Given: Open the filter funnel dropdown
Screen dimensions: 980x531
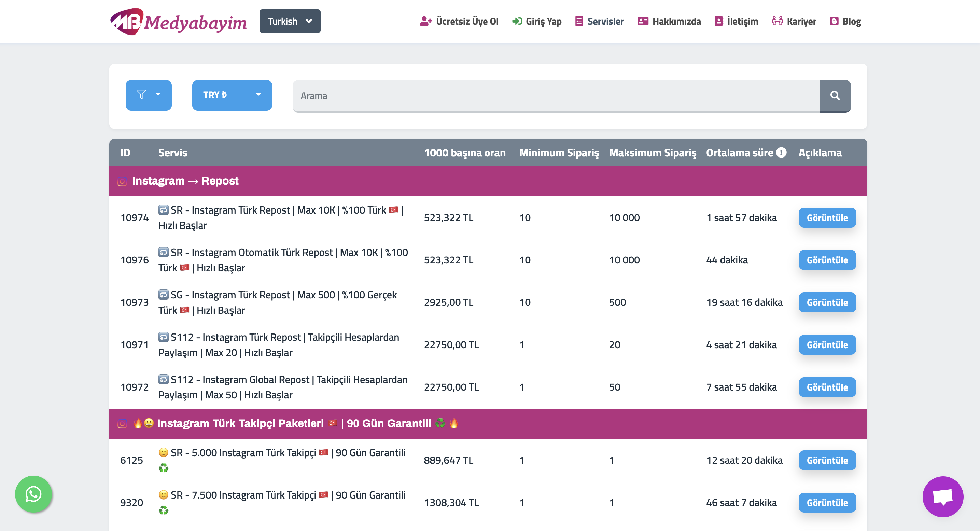Looking at the screenshot, I should [149, 95].
